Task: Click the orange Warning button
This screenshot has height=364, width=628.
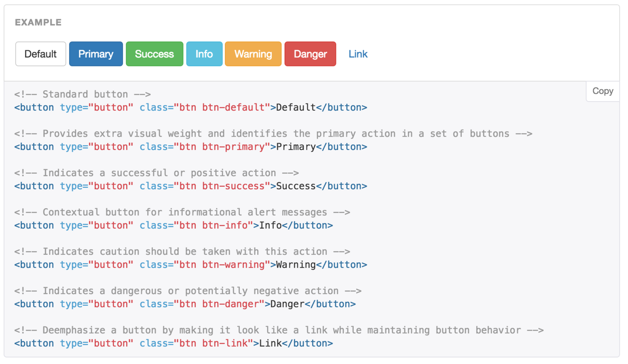Action: [253, 54]
